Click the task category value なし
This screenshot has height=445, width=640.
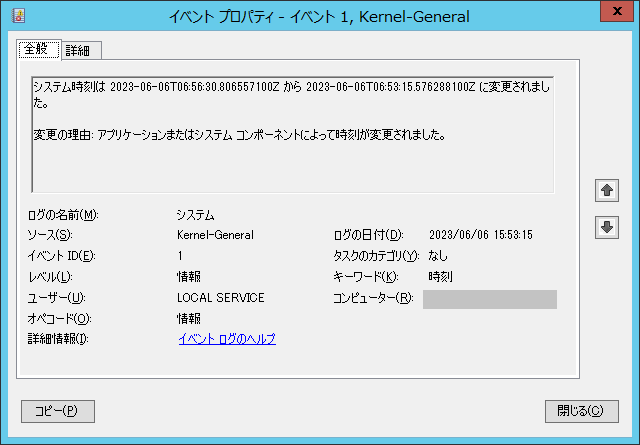[x=438, y=256]
